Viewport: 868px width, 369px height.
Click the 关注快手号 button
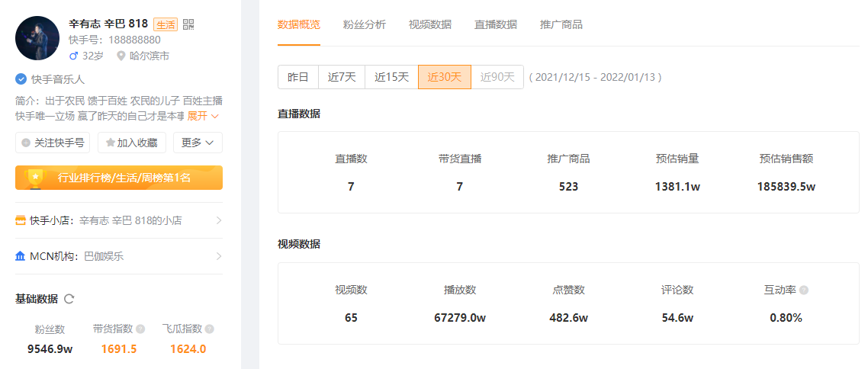coord(53,143)
